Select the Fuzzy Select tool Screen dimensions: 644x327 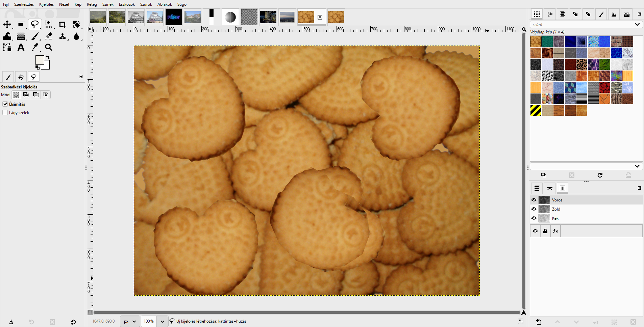[49, 24]
